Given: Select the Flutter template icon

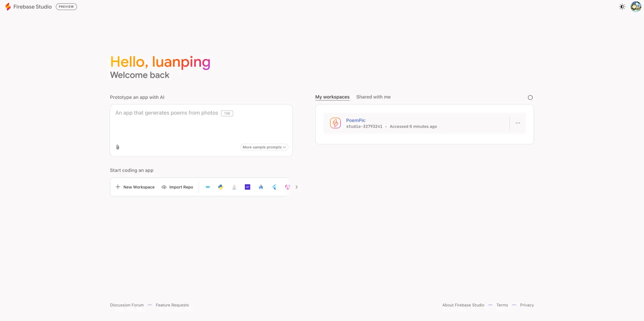Looking at the screenshot, I should point(274,187).
